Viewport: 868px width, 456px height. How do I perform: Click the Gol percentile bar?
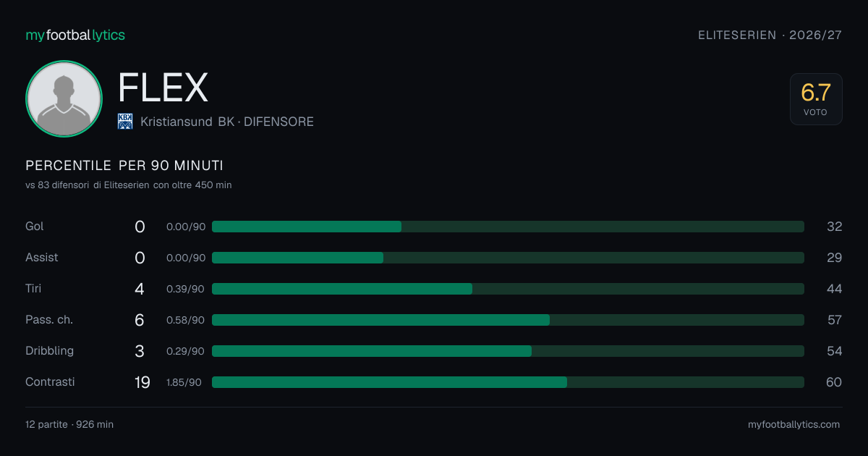click(x=508, y=227)
